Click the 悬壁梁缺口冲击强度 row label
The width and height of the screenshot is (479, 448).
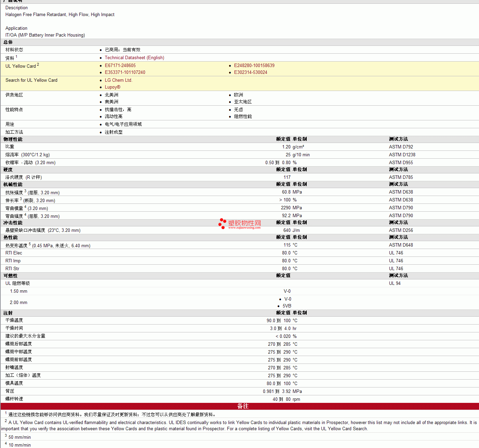43,230
